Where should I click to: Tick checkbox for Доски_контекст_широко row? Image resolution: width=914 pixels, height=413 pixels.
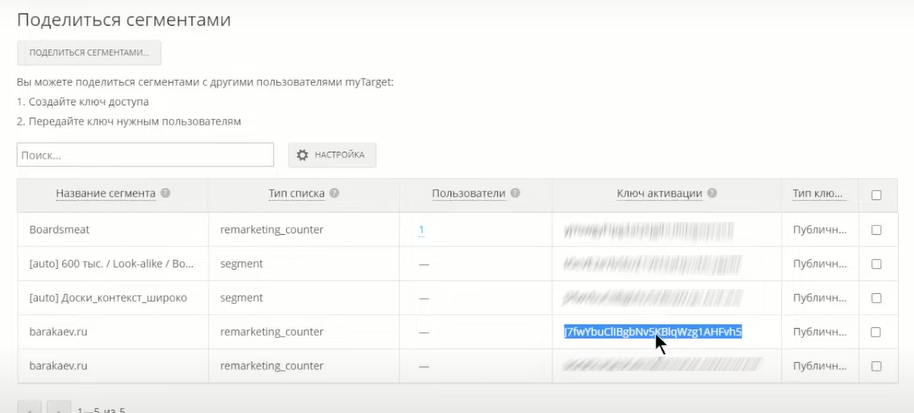point(876,298)
